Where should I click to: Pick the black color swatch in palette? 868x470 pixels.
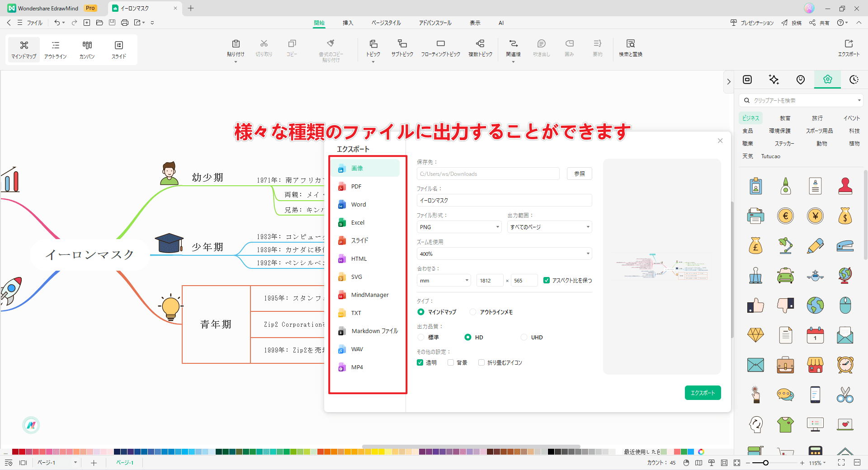(551, 451)
